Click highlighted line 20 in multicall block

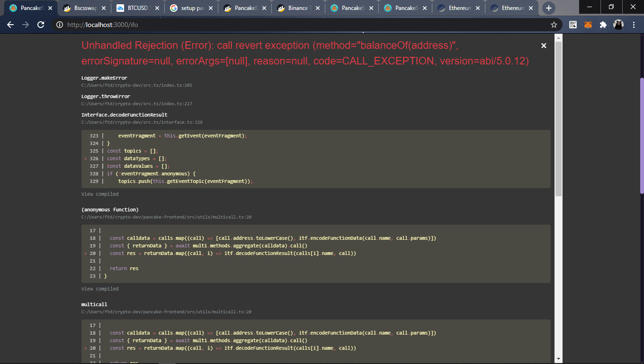pyautogui.click(x=233, y=348)
